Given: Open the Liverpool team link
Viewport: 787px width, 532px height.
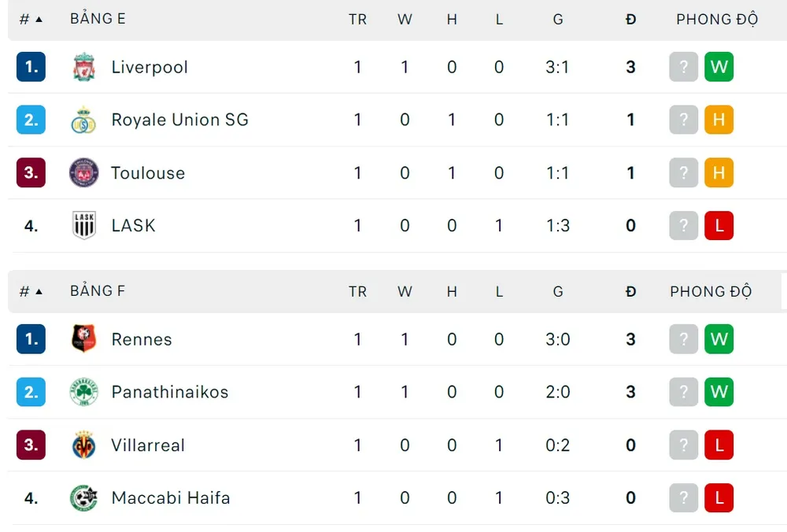Looking at the screenshot, I should pyautogui.click(x=150, y=67).
